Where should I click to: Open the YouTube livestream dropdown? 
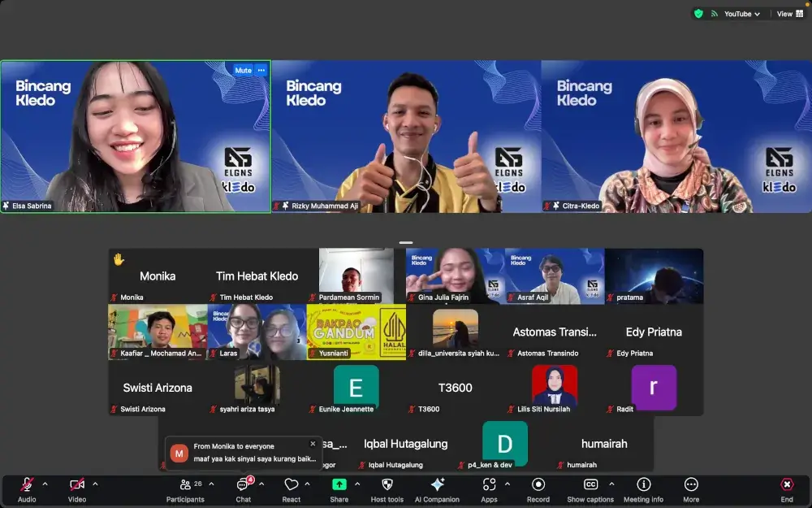[742, 14]
